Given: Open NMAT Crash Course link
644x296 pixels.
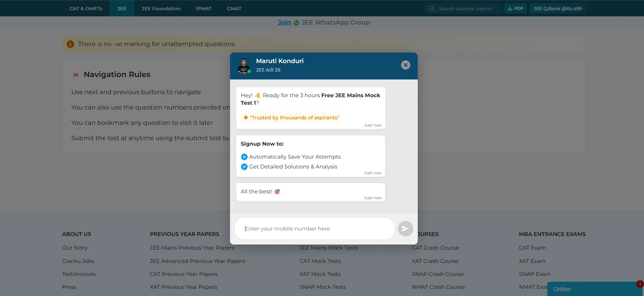Looking at the screenshot, I should coord(438,287).
